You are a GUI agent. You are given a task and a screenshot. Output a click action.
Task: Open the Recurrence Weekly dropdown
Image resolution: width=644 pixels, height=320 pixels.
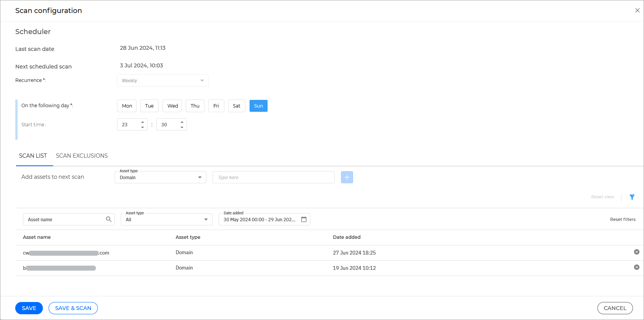tap(163, 80)
